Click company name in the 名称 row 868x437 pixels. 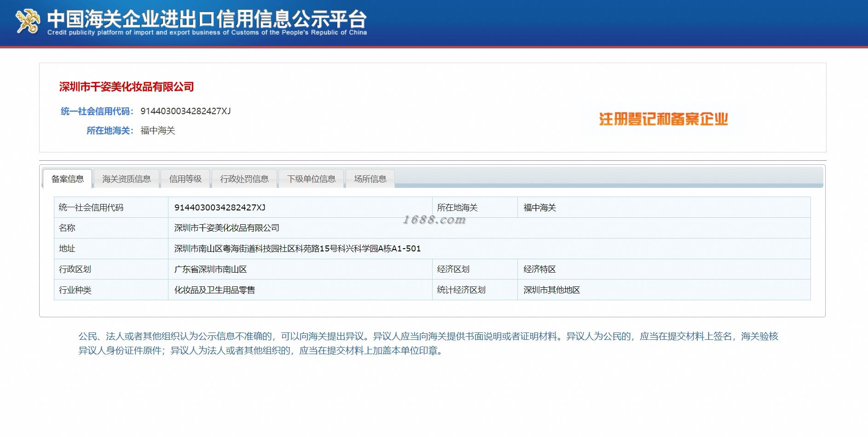[x=227, y=227]
